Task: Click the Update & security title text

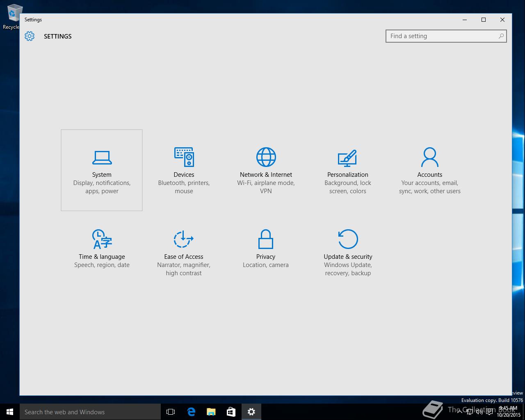Action: [348, 257]
